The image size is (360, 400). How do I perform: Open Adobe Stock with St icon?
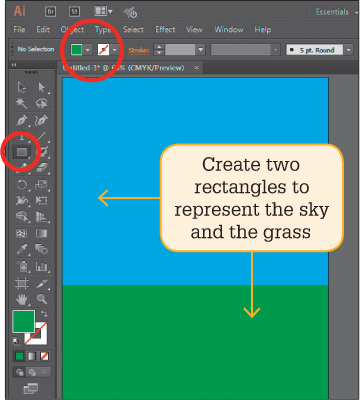click(x=74, y=12)
